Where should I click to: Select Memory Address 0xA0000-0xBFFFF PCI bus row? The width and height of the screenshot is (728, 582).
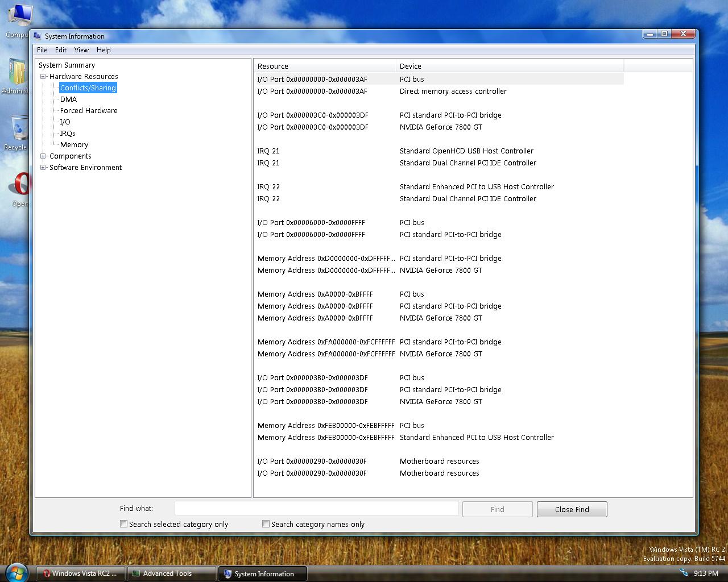tap(439, 294)
